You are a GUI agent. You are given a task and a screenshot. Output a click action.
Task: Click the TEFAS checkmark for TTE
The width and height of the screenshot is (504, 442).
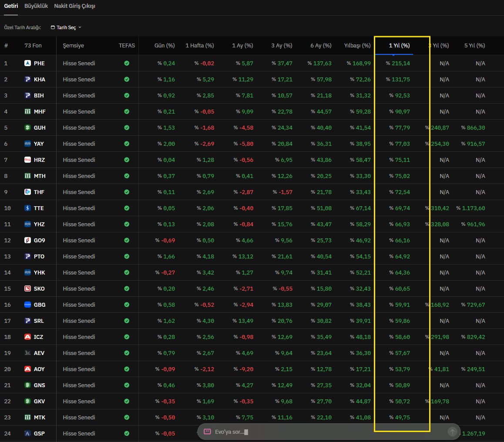click(127, 208)
